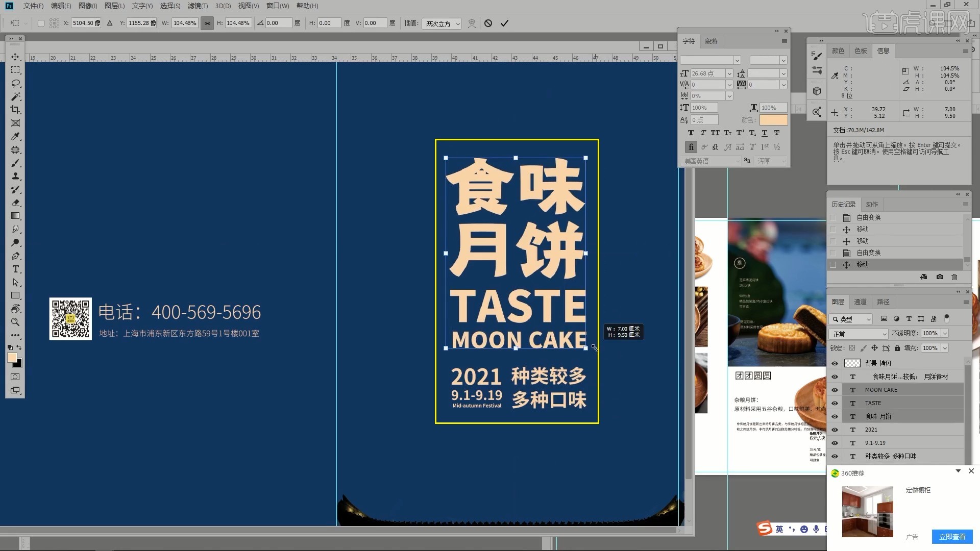Click the 立即查看 ad button
The image size is (980, 551).
tap(952, 536)
